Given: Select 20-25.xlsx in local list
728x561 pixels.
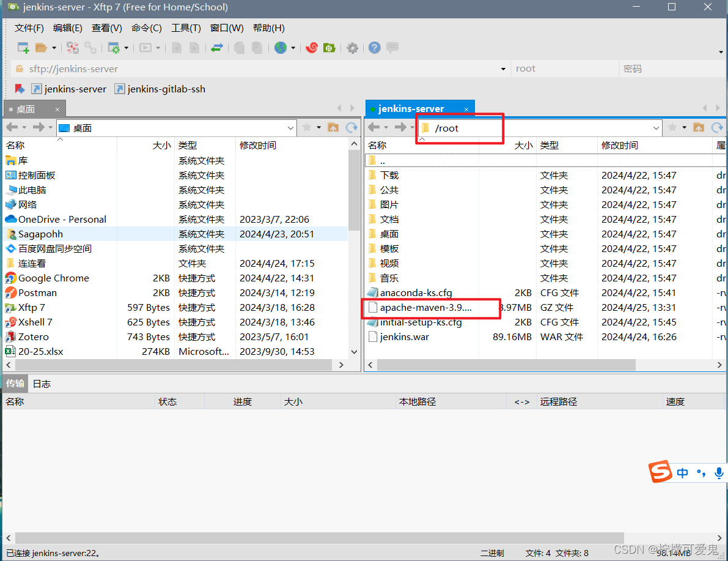Looking at the screenshot, I should coord(40,351).
